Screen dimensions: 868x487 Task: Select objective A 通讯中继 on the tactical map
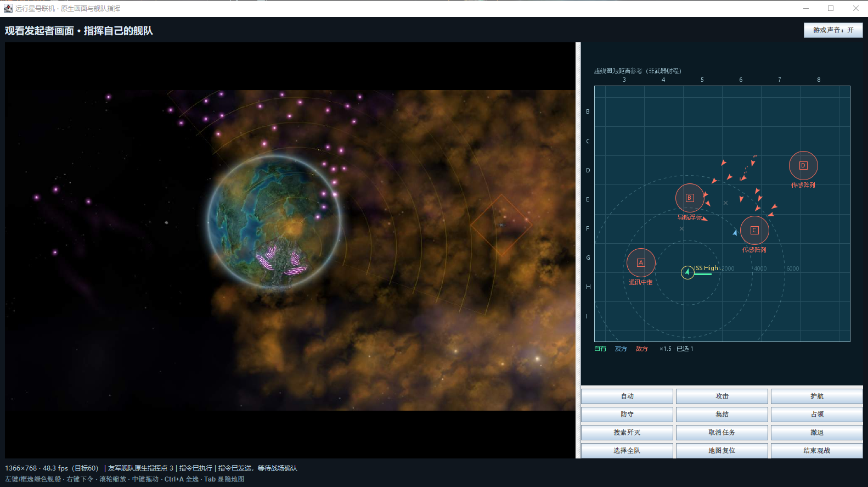tap(641, 263)
